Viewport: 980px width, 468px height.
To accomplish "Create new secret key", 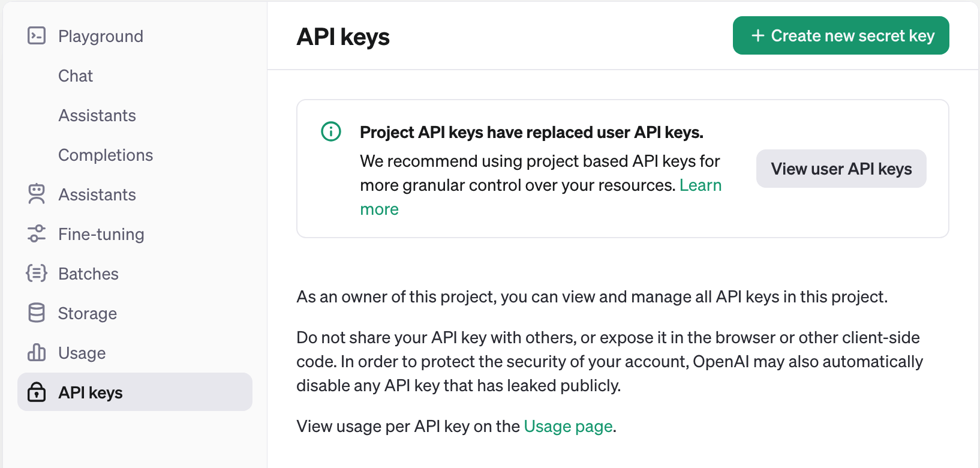I will coord(841,35).
